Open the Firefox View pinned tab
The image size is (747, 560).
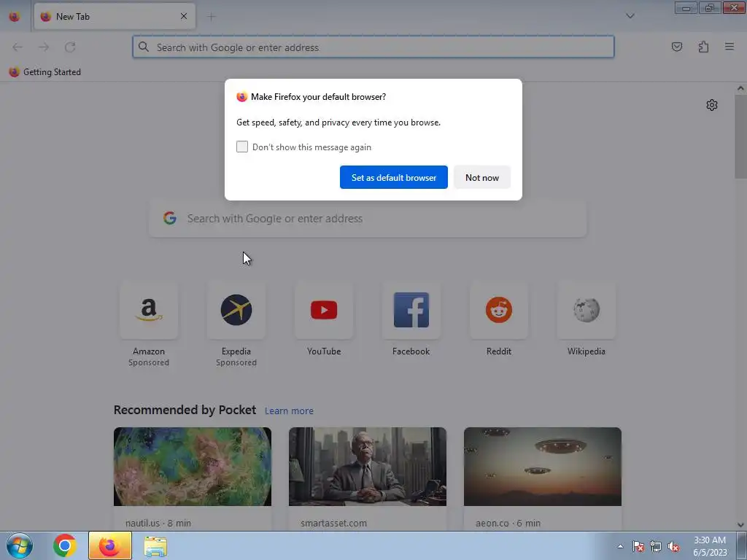(15, 16)
